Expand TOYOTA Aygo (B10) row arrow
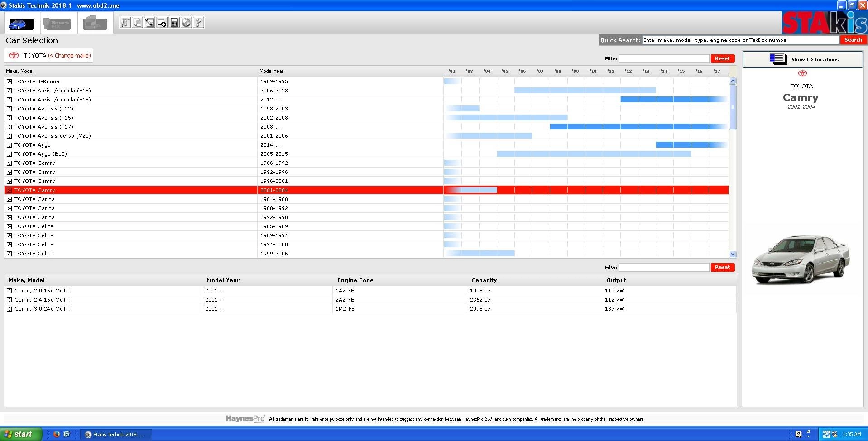 (x=9, y=154)
